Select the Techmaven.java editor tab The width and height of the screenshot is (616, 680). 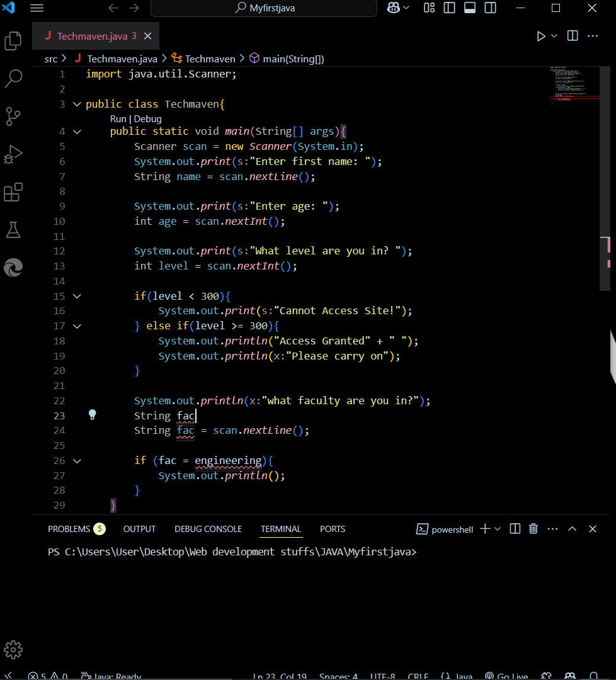[96, 36]
